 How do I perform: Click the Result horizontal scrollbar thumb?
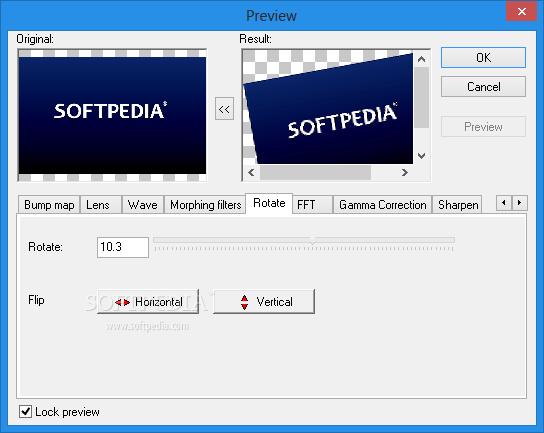tap(315, 172)
